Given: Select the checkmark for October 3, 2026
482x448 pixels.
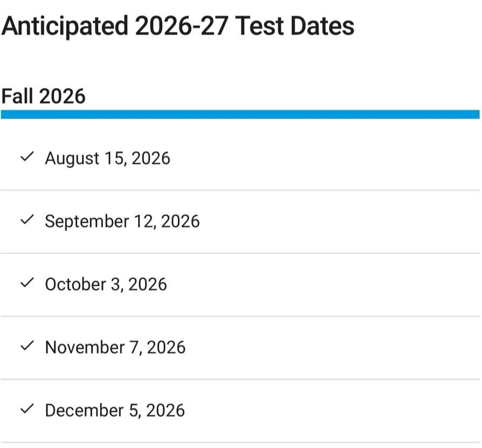Looking at the screenshot, I should (x=26, y=283).
